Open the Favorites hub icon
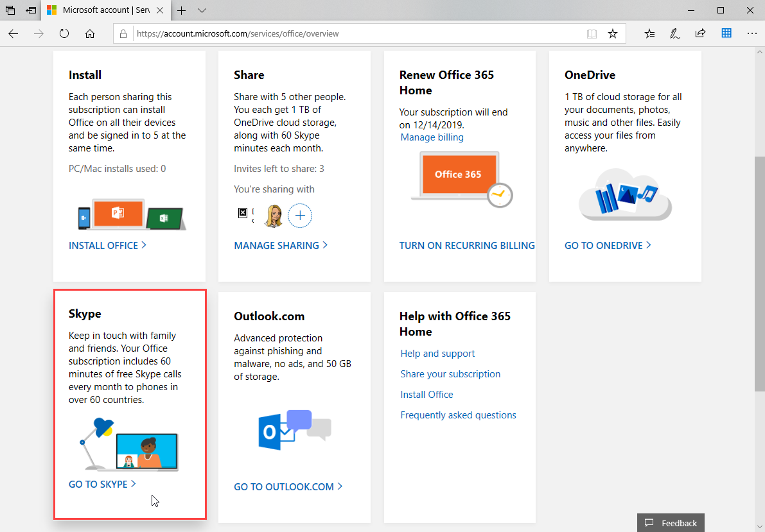The image size is (765, 532). point(649,33)
